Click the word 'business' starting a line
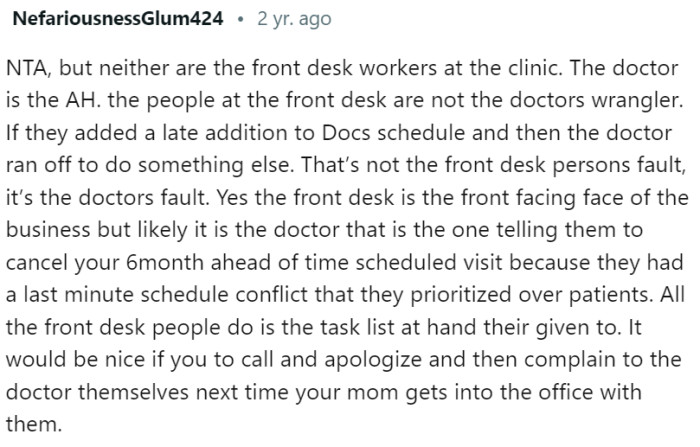The height and width of the screenshot is (447, 700). [x=49, y=230]
